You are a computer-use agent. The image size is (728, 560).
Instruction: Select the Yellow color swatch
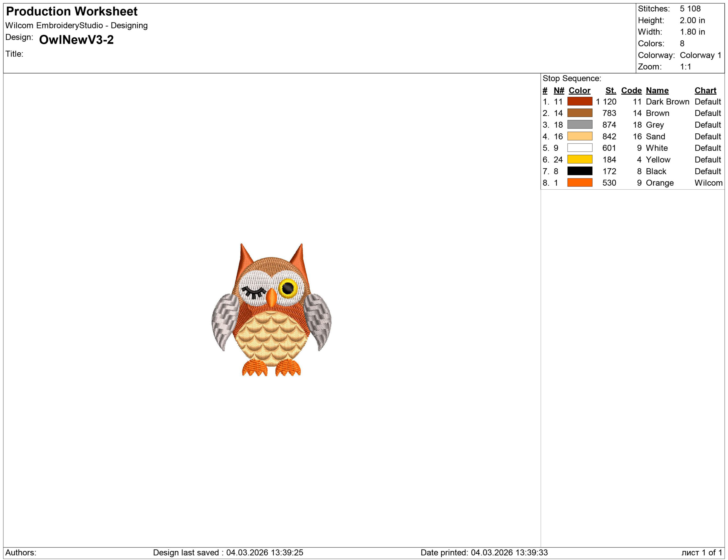pyautogui.click(x=580, y=159)
